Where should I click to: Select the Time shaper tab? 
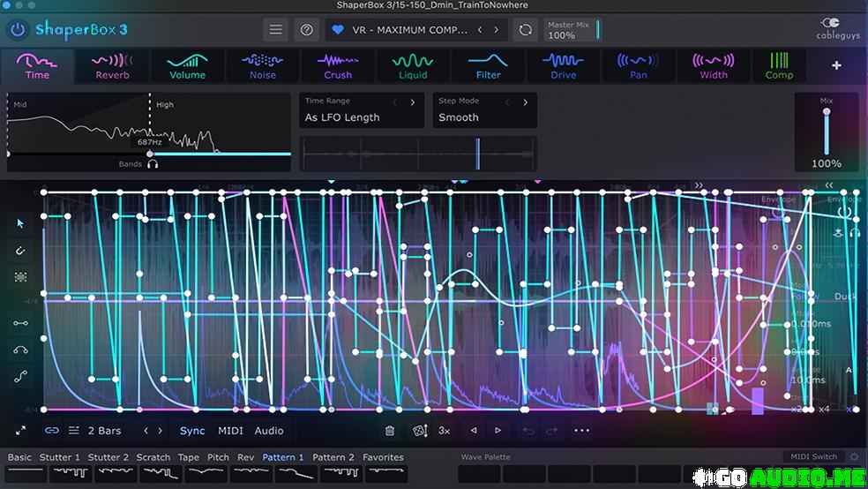[37, 66]
